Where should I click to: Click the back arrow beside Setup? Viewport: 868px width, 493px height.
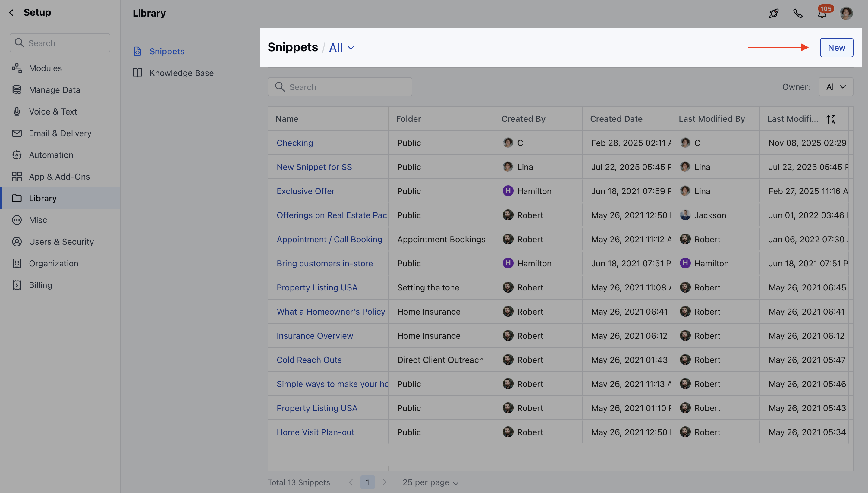(x=11, y=13)
